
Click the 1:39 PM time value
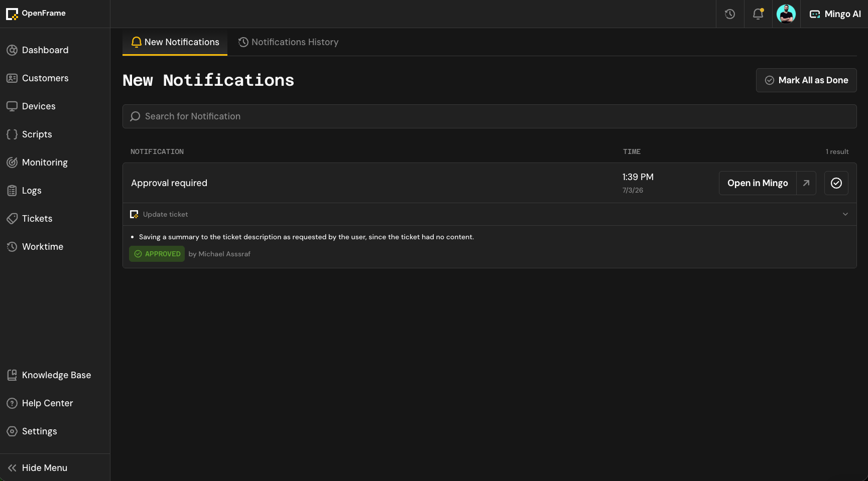click(638, 177)
